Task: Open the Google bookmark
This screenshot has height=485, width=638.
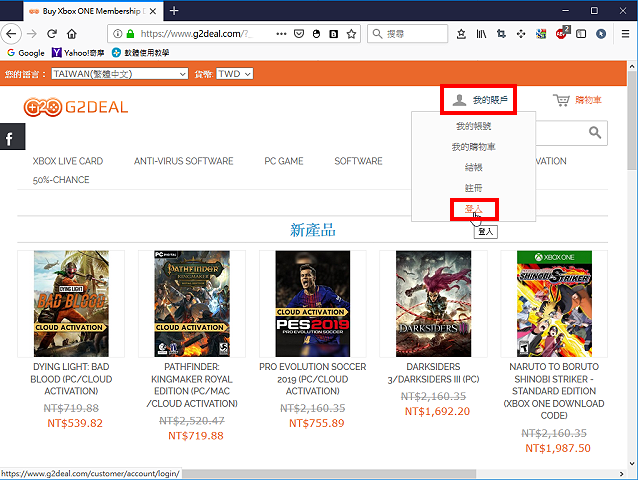Action: coord(26,53)
